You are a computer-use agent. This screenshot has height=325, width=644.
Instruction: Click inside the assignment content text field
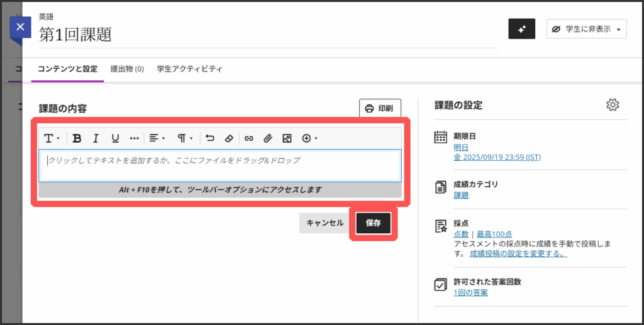pyautogui.click(x=220, y=165)
